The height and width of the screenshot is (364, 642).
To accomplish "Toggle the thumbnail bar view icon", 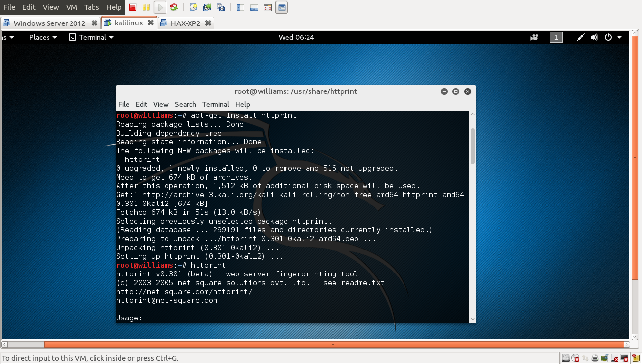I will (x=254, y=7).
